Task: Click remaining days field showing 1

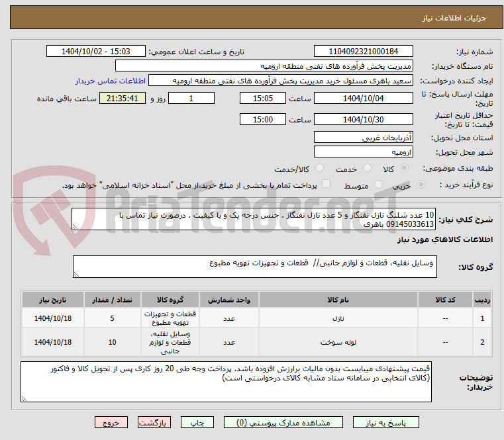Action: click(191, 98)
